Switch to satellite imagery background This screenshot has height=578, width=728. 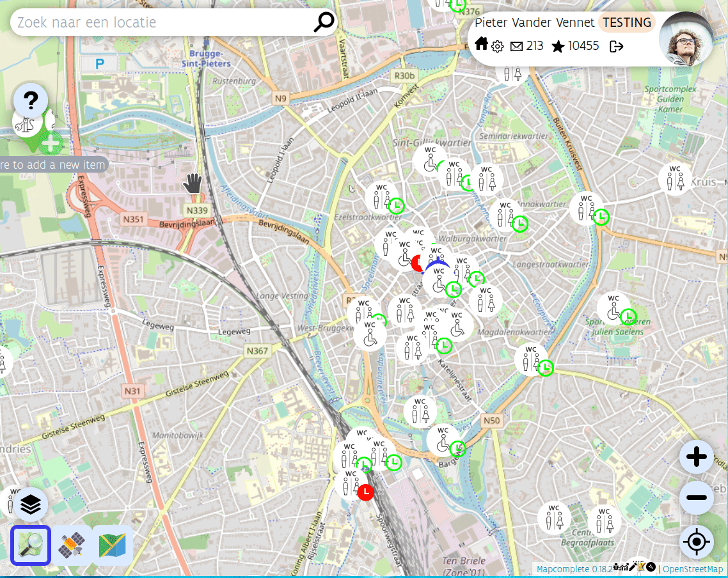click(x=72, y=545)
